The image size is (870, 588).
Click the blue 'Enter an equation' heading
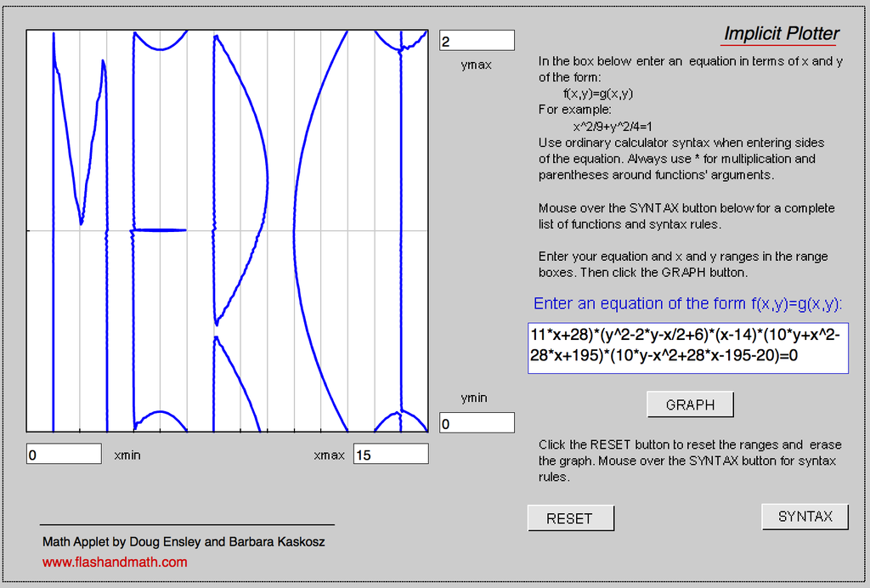tap(687, 303)
